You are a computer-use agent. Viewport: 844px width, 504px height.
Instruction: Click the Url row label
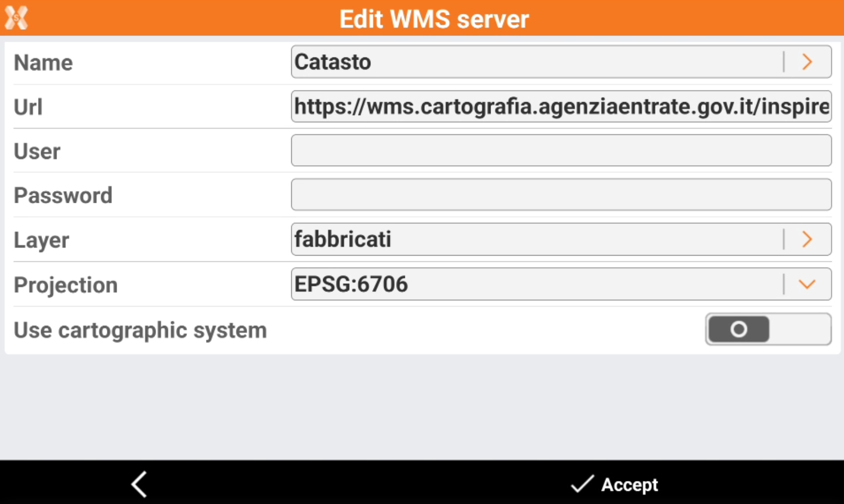pos(28,107)
